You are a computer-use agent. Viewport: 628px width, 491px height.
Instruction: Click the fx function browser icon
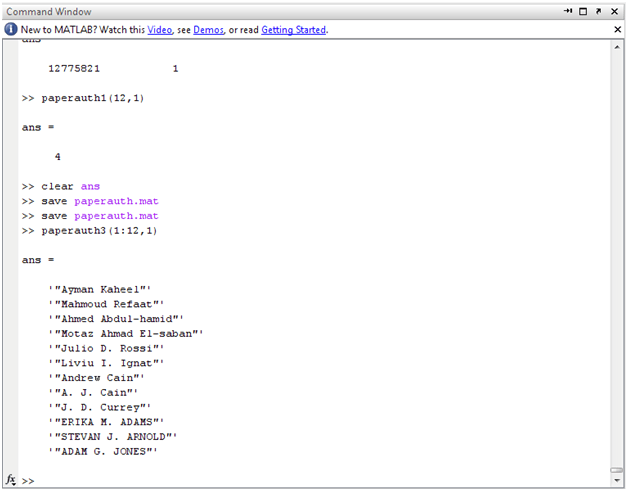coord(11,480)
